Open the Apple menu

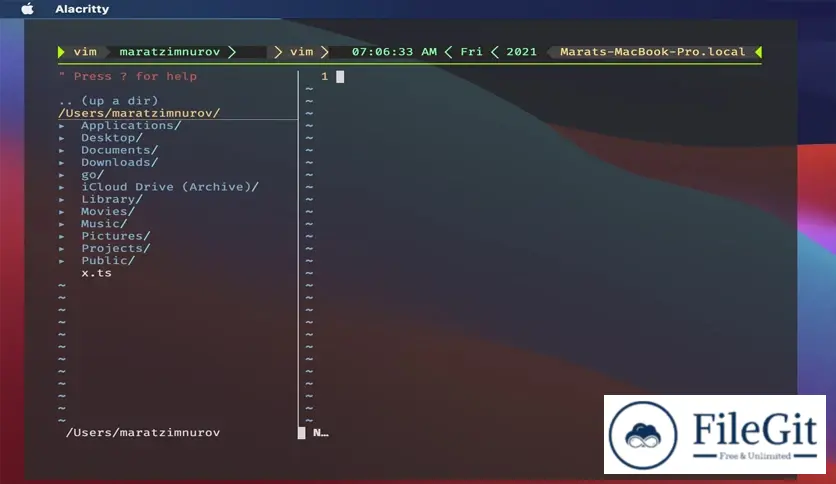(27, 9)
